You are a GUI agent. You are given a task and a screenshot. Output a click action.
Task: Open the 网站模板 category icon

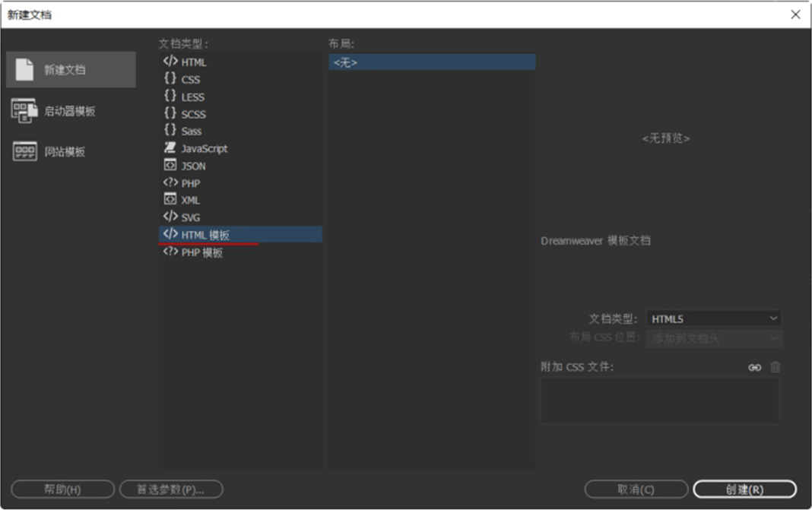[x=24, y=152]
